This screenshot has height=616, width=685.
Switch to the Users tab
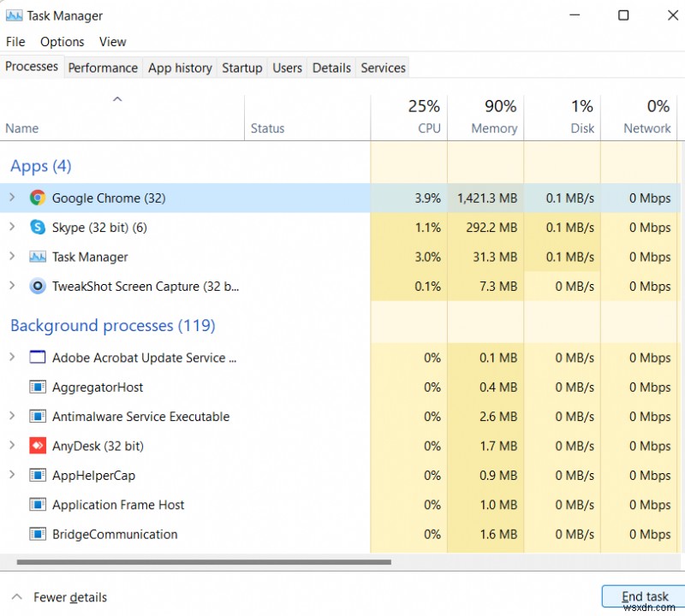pyautogui.click(x=287, y=68)
